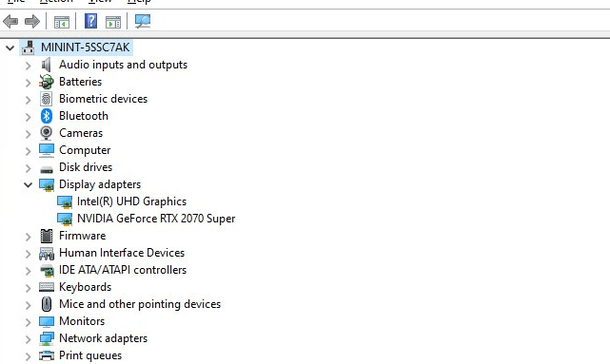610x364 pixels.
Task: Click the Disk drives icon
Action: 47,169
